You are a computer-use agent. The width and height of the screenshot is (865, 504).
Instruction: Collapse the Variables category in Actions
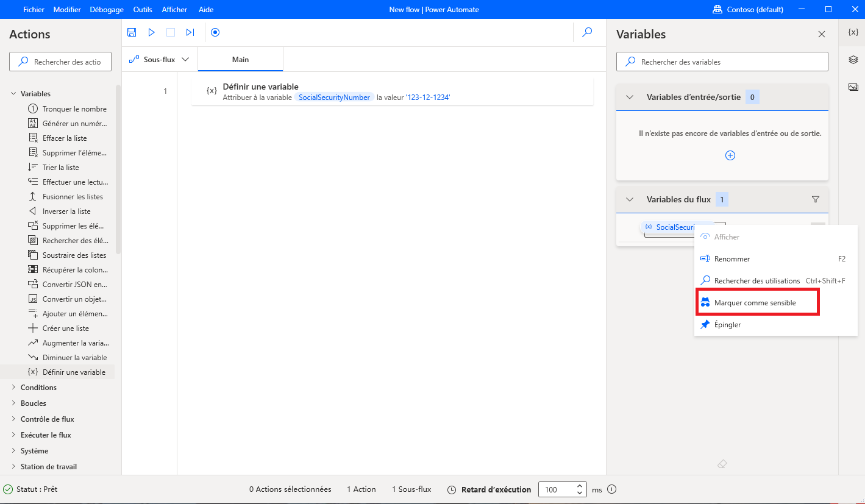point(13,93)
